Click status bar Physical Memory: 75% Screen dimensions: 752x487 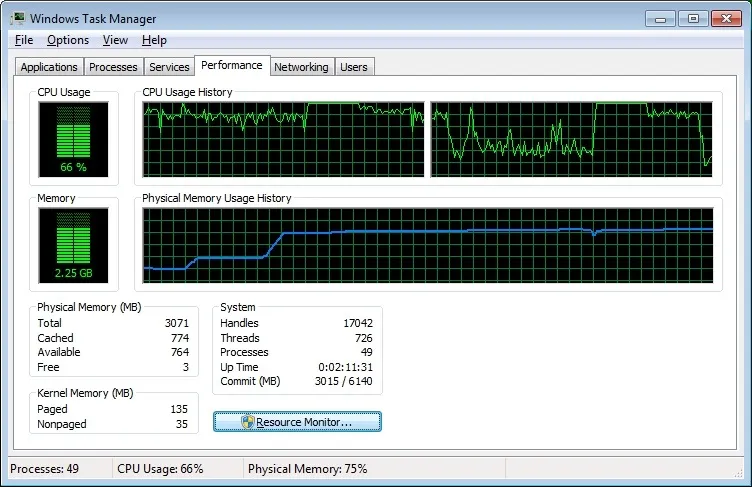(307, 469)
